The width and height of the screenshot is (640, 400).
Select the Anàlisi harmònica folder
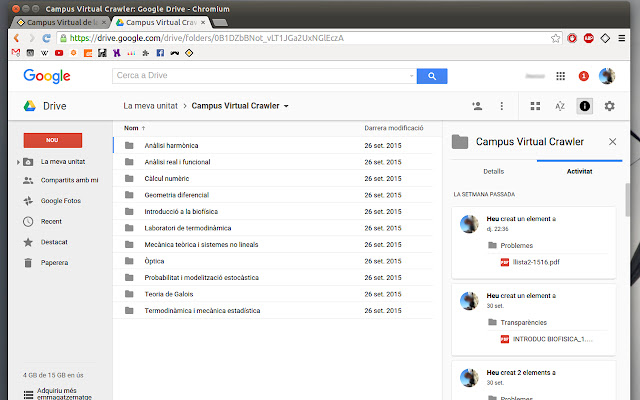pos(272,145)
